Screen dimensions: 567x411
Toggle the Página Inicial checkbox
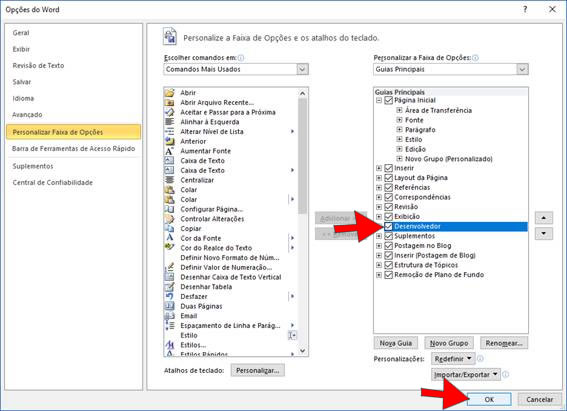point(388,100)
